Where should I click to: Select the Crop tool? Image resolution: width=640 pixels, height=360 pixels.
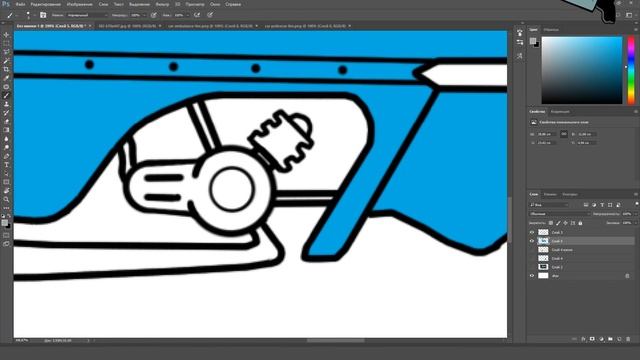coord(6,69)
